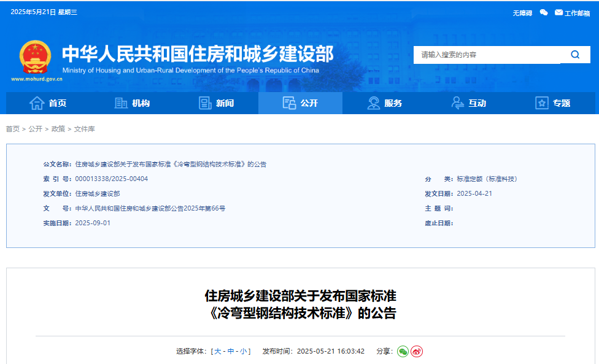599x364 pixels.
Task: Click the ministry name title in the header
Action: (x=198, y=53)
